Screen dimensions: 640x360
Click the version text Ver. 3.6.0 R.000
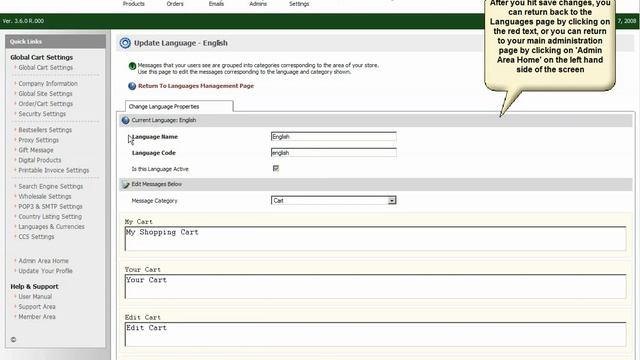(23, 21)
